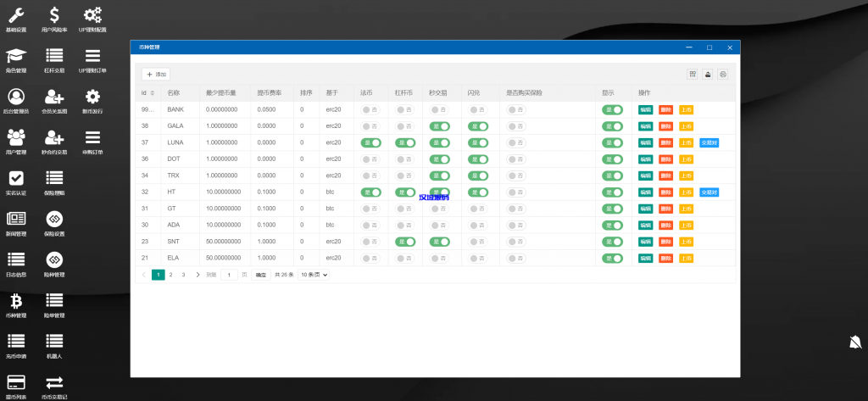Viewport: 868px width, 401px height.
Task: Enable 秒交易 switch for ADA
Action: point(440,226)
